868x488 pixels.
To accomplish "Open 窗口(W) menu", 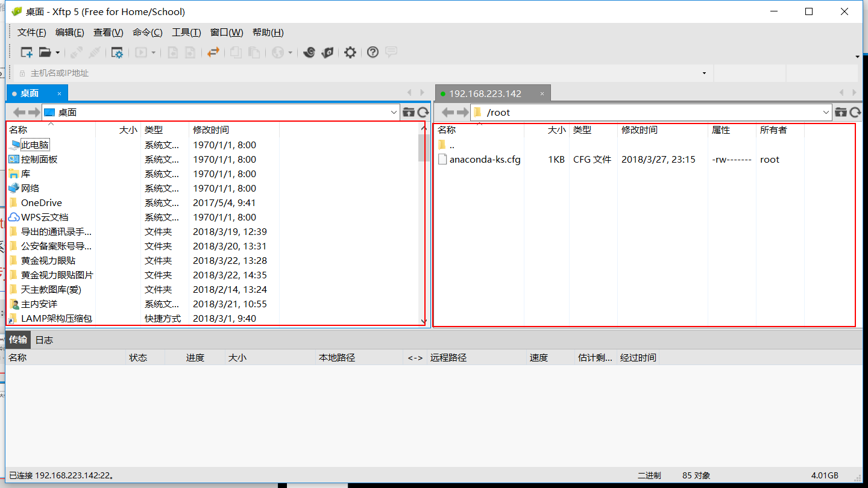I will pos(227,33).
